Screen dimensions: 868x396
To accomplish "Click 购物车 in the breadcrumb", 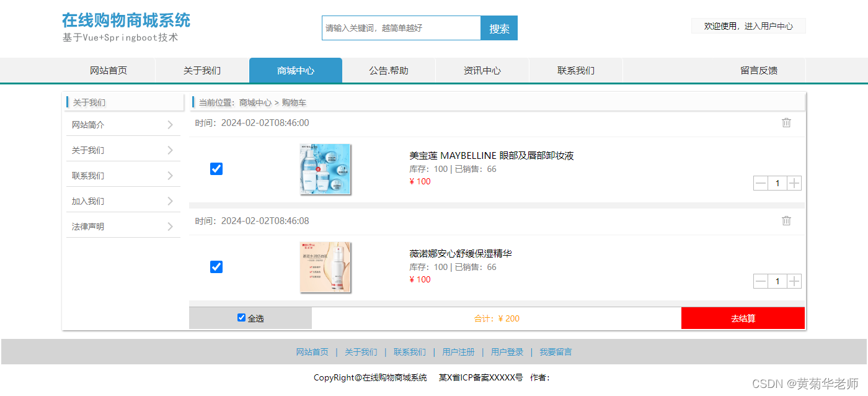I will click(x=294, y=102).
